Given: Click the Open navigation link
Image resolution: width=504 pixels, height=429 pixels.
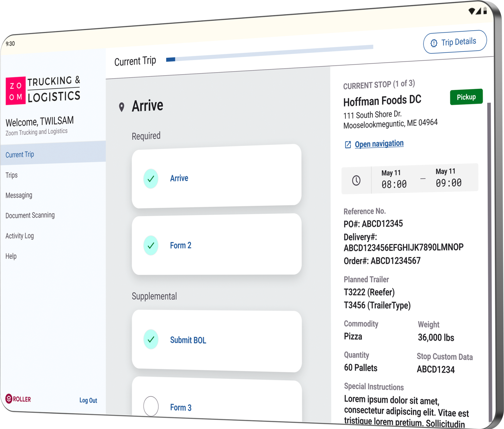Looking at the screenshot, I should [379, 144].
